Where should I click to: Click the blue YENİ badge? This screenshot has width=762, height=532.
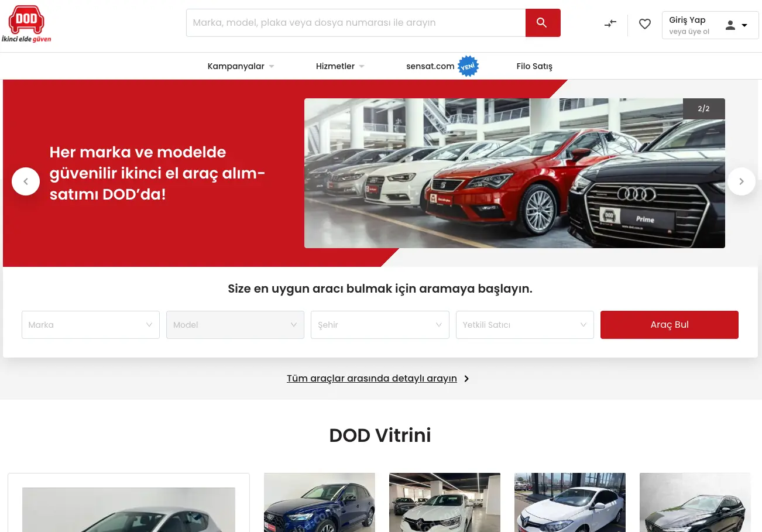pos(468,67)
